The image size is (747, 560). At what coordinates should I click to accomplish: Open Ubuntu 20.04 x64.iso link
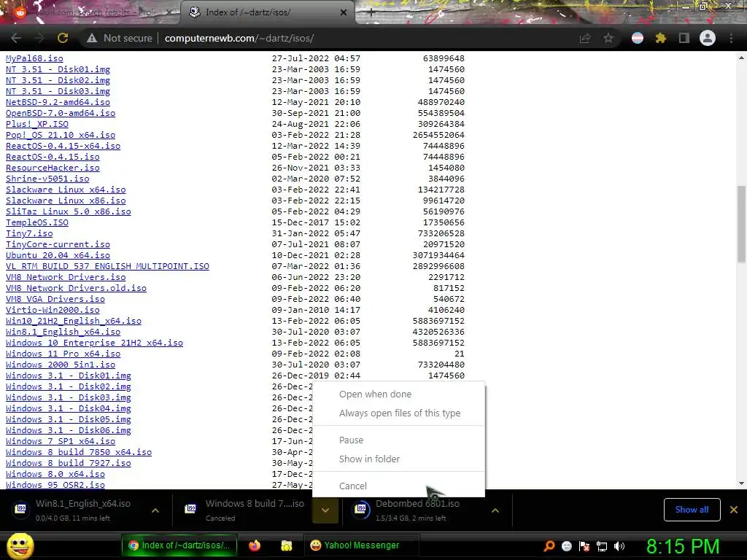coord(58,255)
